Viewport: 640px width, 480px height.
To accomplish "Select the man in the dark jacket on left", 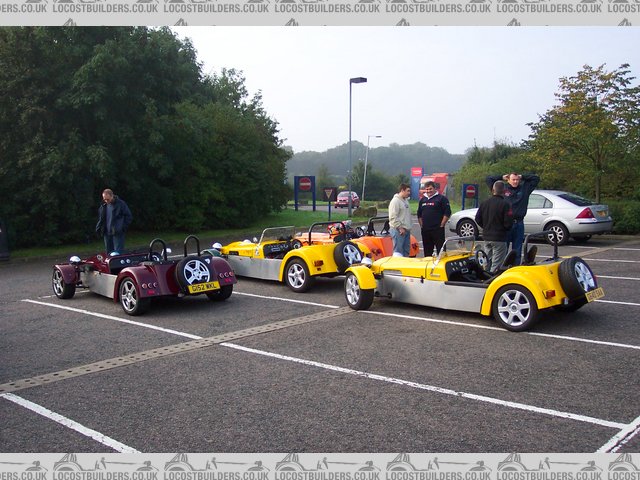I will pyautogui.click(x=114, y=221).
